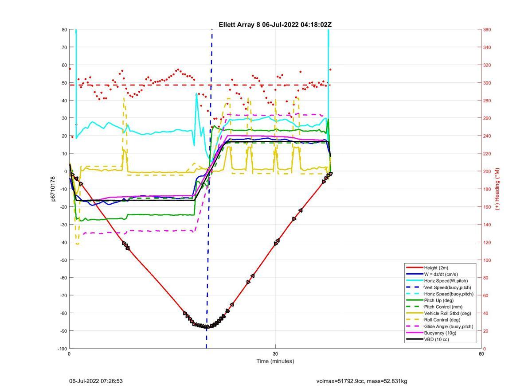The image size is (532, 392).
Task: Click the 'volmax=51792.9cc, mass=52.831kg' footer text
Action: tap(362, 381)
